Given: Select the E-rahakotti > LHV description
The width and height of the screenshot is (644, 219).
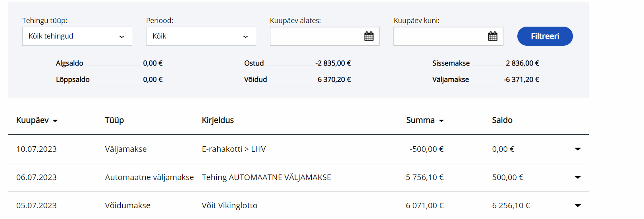Looking at the screenshot, I should point(233,149).
